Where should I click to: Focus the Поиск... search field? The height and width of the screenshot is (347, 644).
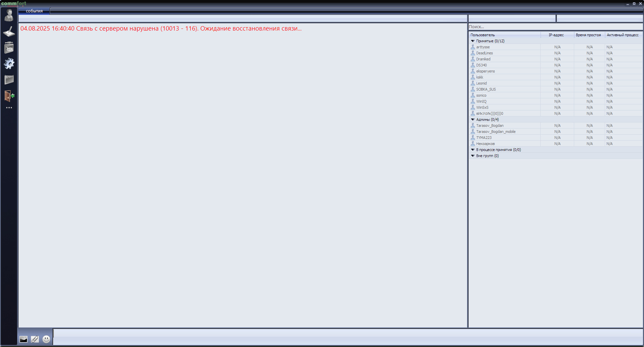tap(555, 27)
